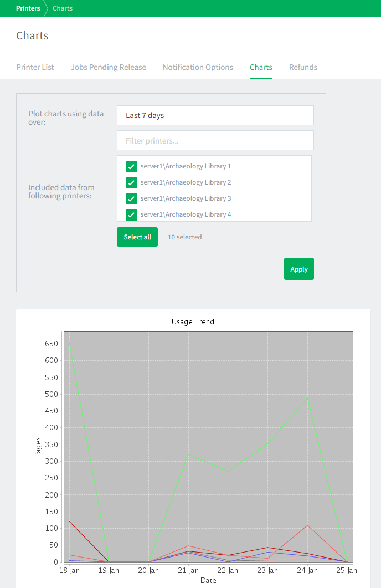
Task: Uncheck Archaeology Library 4 printer
Action: (131, 215)
